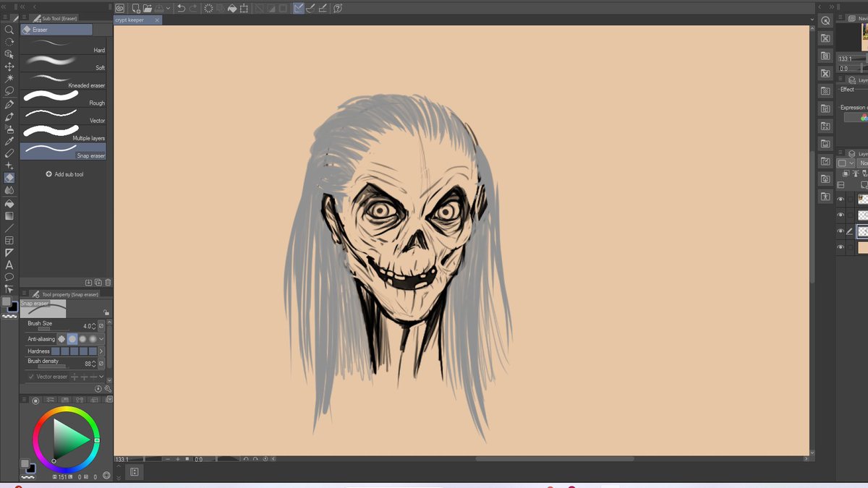868x488 pixels.
Task: Select the Pen tool
Action: point(9,104)
